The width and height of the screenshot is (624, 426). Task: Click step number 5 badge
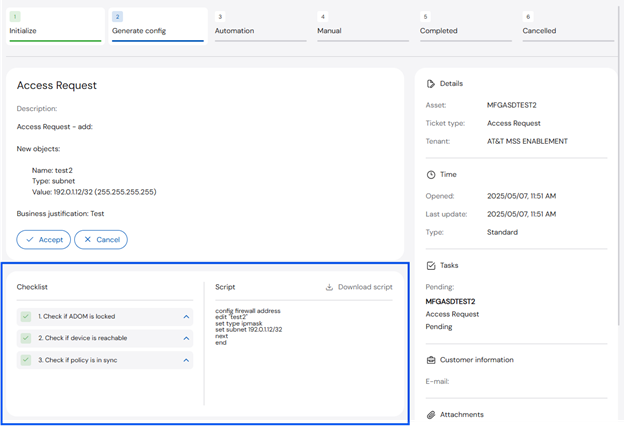425,17
